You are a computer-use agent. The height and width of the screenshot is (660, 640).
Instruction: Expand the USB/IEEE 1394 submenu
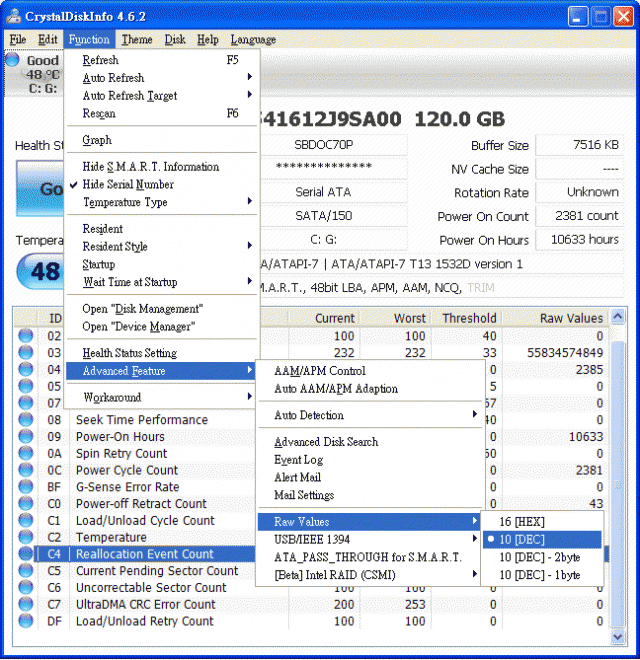370,540
